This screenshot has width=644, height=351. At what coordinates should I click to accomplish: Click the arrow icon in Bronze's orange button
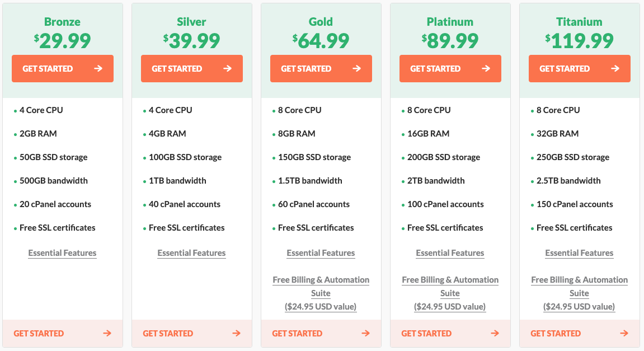coord(98,69)
